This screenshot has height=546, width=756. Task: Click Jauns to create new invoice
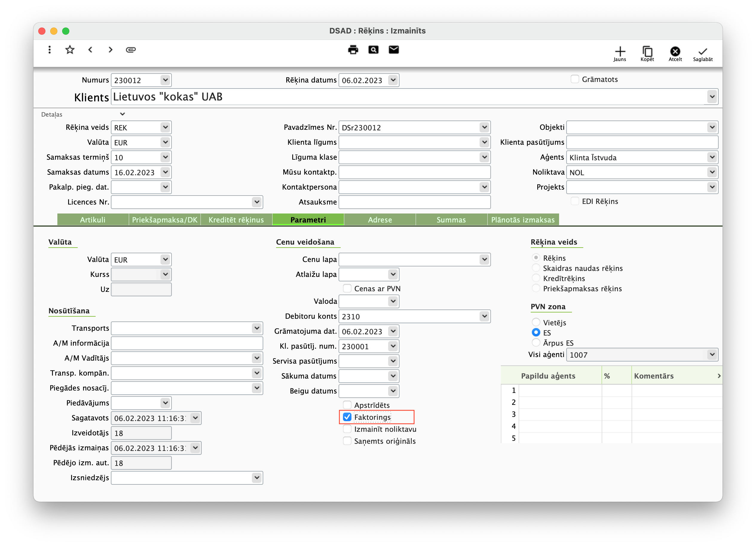(x=620, y=54)
